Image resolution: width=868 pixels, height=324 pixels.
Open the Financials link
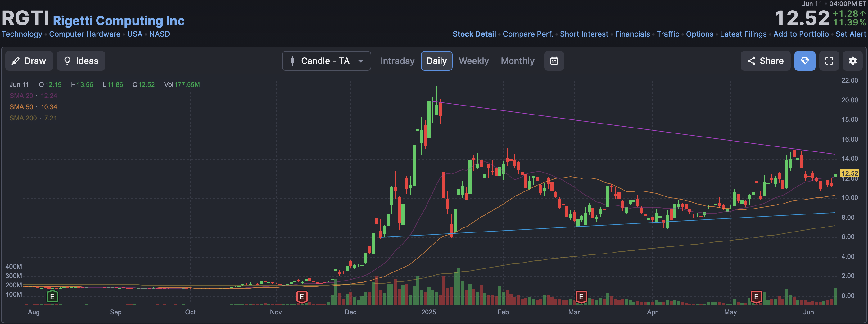pyautogui.click(x=632, y=34)
